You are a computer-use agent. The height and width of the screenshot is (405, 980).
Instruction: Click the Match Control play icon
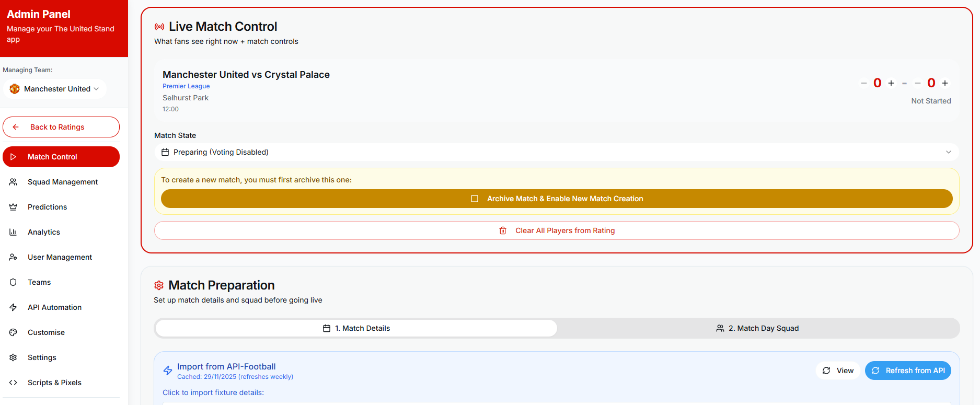tap(13, 157)
